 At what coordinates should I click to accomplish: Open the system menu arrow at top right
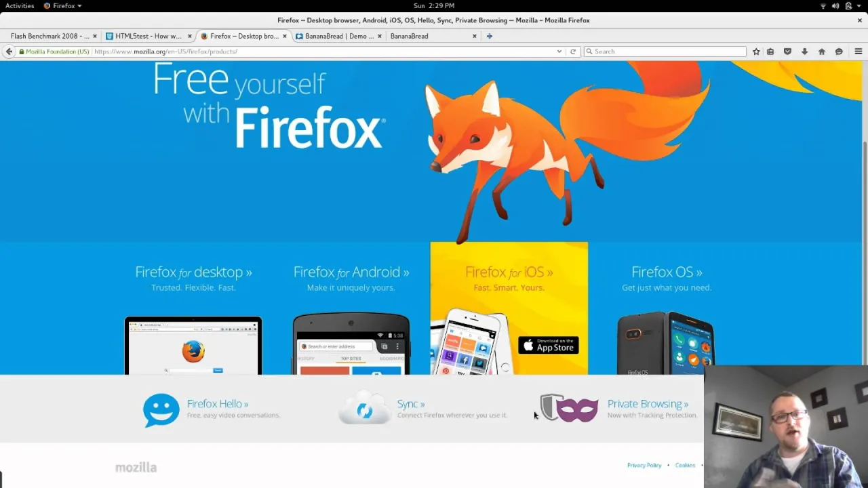pos(860,6)
